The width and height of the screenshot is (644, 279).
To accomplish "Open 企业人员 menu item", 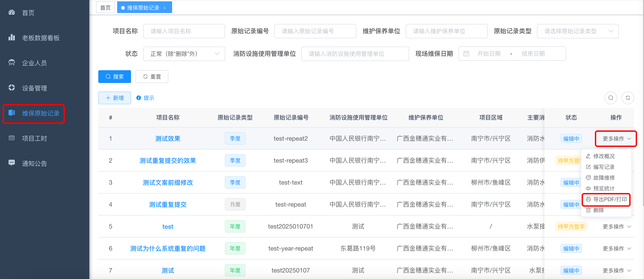I will tap(35, 63).
